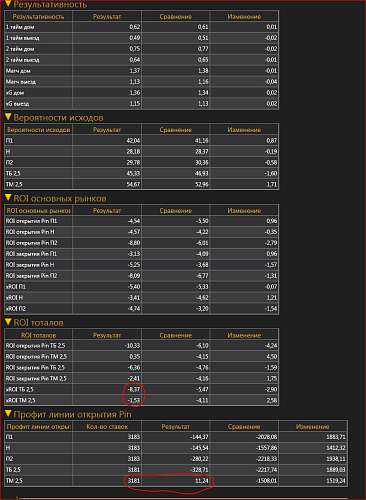This screenshot has height=500, width=366.
Task: Click profit result -280,22 in П2 row
Action: pyautogui.click(x=199, y=459)
